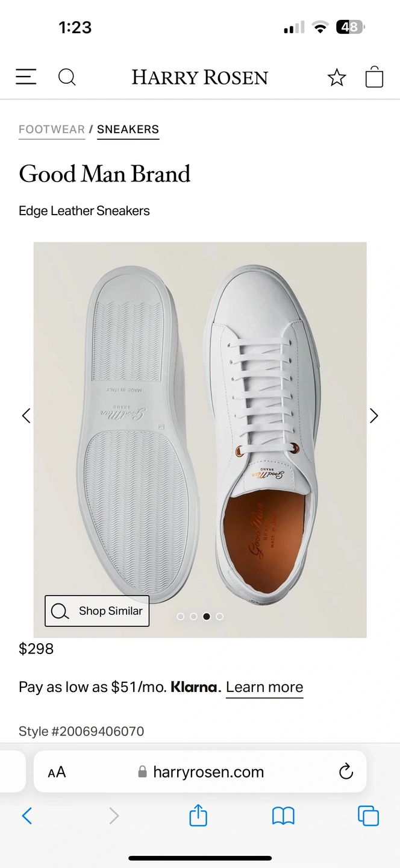Open Klarna Learn more link
This screenshot has height=868, width=400.
(264, 687)
